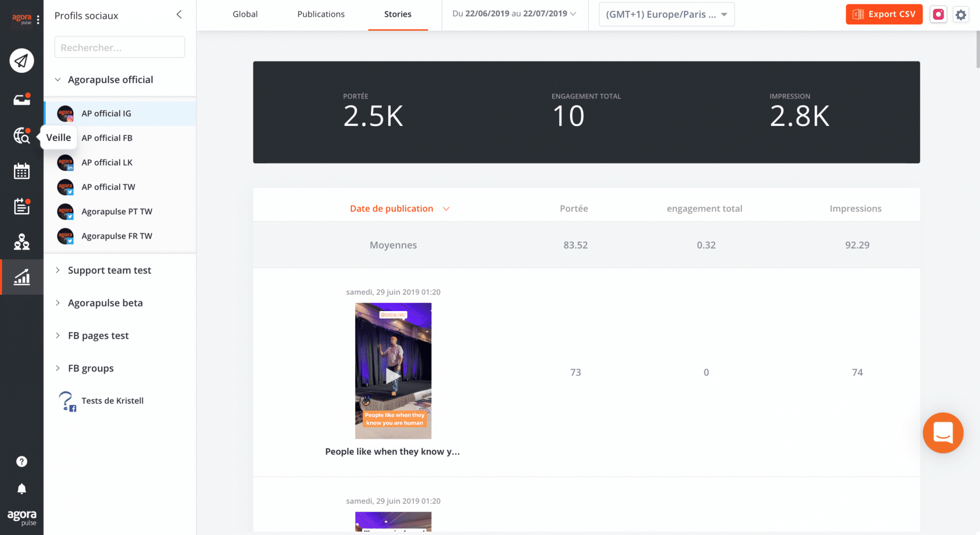
Task: Select the Stories tab
Action: click(x=398, y=14)
